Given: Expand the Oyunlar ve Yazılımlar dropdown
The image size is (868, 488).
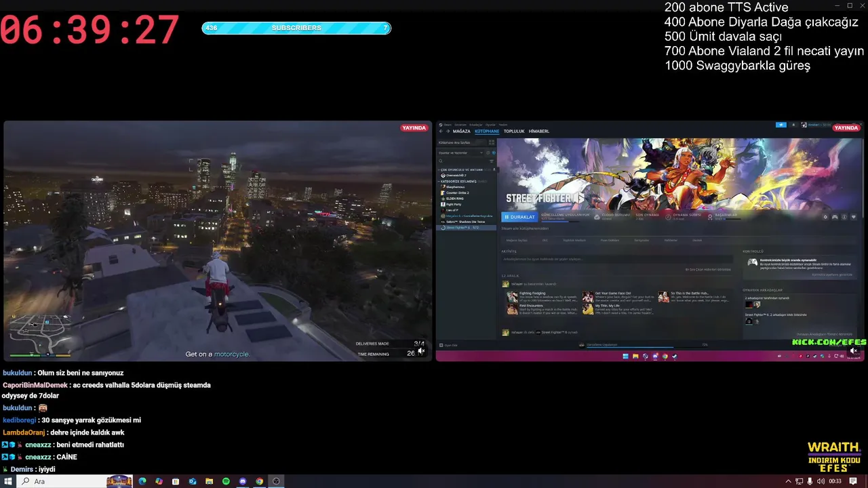Looking at the screenshot, I should click(462, 152).
